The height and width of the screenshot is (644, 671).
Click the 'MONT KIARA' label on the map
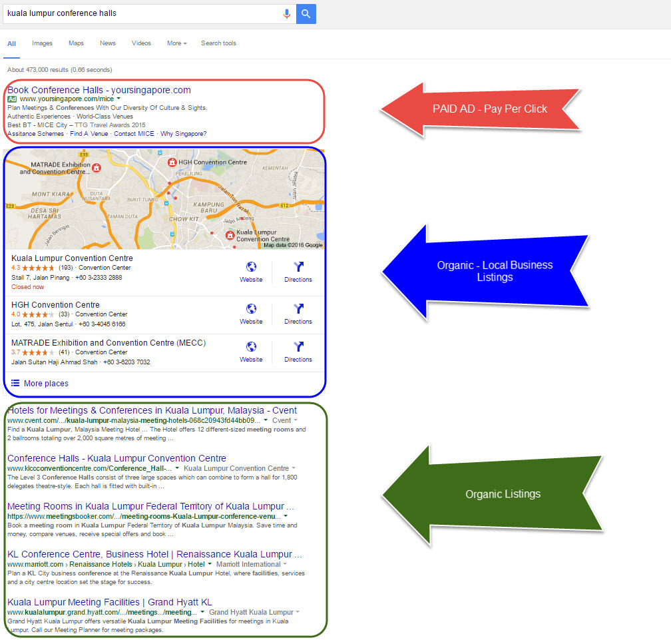click(x=51, y=194)
